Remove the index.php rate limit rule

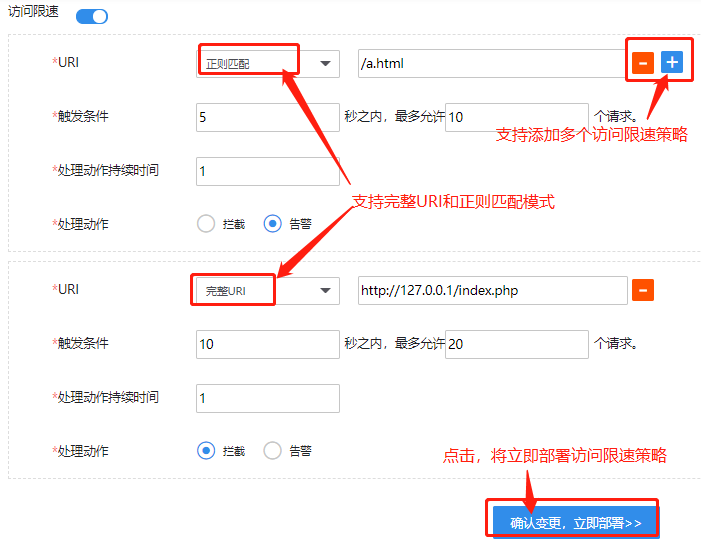pos(643,290)
